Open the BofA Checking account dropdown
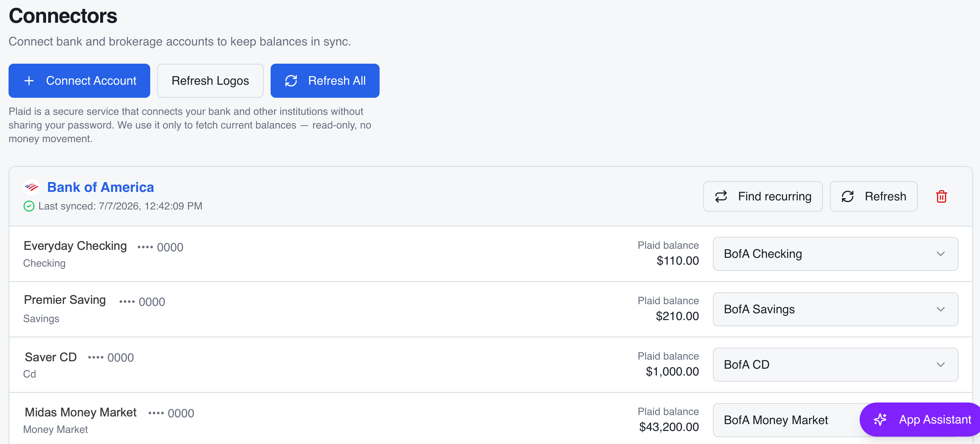Image resolution: width=980 pixels, height=444 pixels. click(835, 254)
